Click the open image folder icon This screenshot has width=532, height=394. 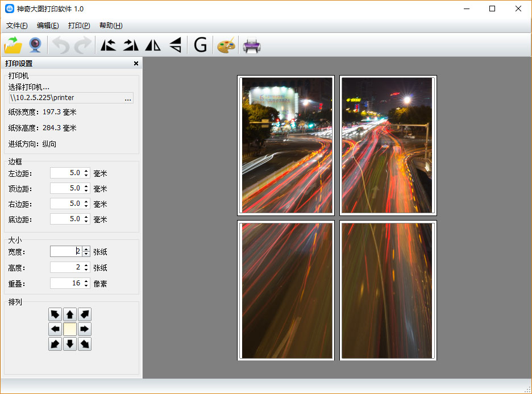pyautogui.click(x=13, y=45)
